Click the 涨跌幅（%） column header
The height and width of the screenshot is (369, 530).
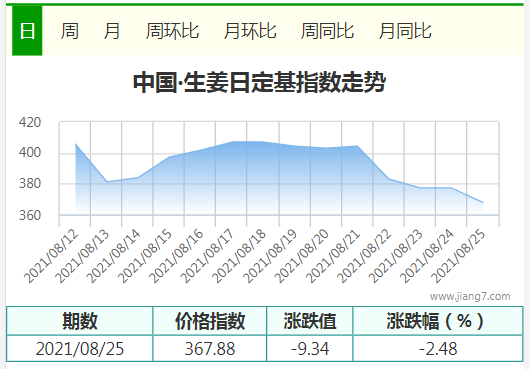click(438, 321)
